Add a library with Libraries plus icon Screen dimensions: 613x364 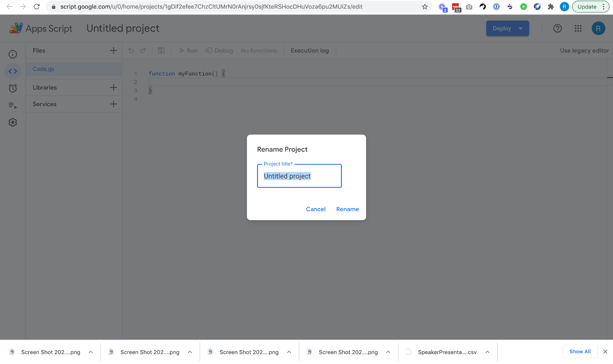tap(113, 88)
